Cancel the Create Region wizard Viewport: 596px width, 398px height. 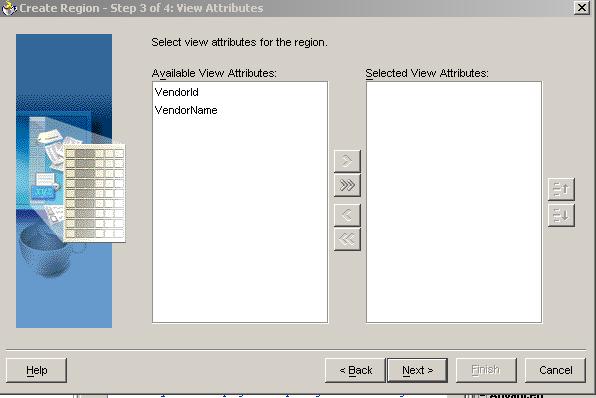click(x=555, y=370)
